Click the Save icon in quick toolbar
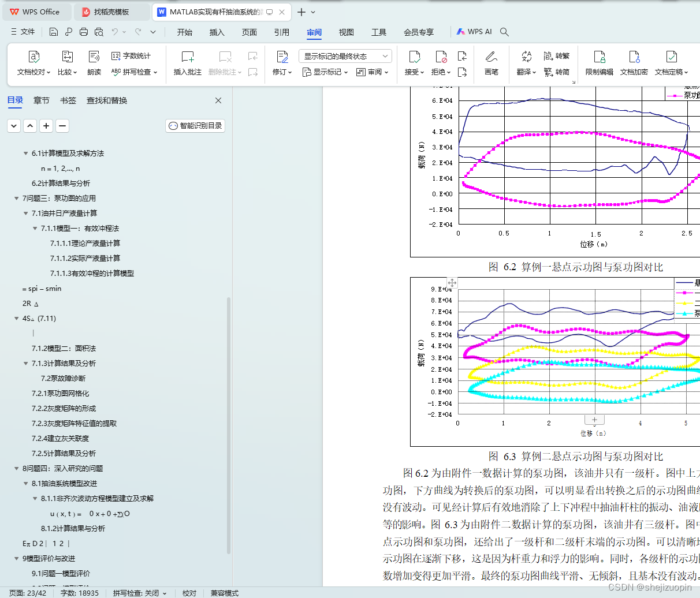Screen dimensions: 700x598 (x=54, y=32)
